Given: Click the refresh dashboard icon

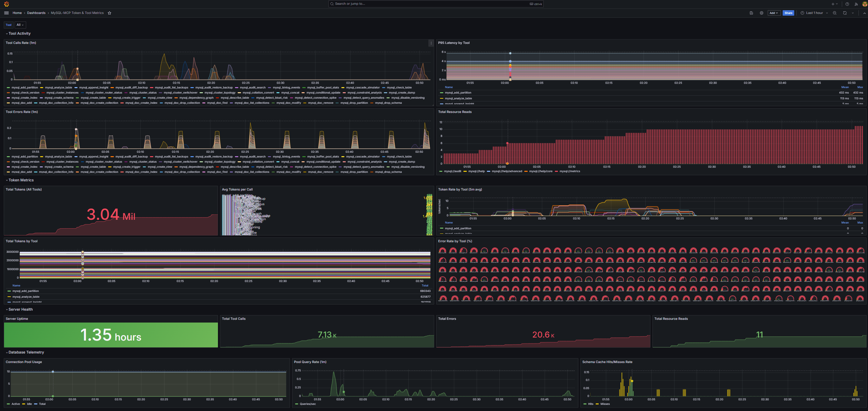Looking at the screenshot, I should (x=845, y=13).
